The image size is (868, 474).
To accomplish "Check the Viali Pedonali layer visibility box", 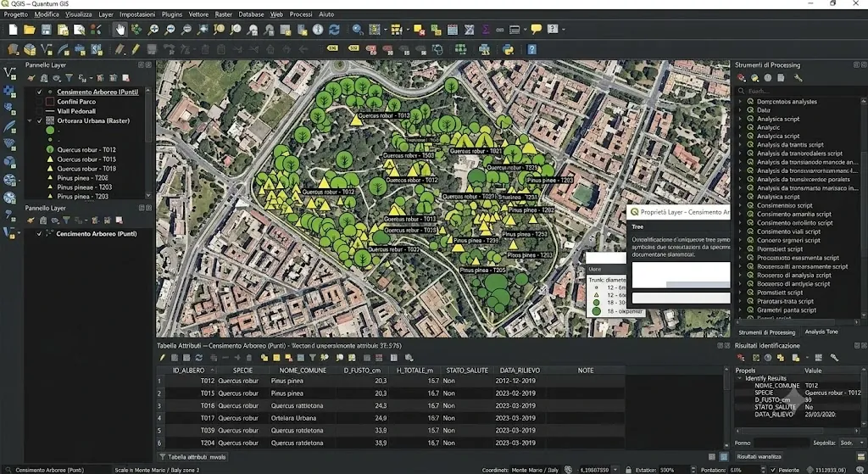I will [x=39, y=111].
